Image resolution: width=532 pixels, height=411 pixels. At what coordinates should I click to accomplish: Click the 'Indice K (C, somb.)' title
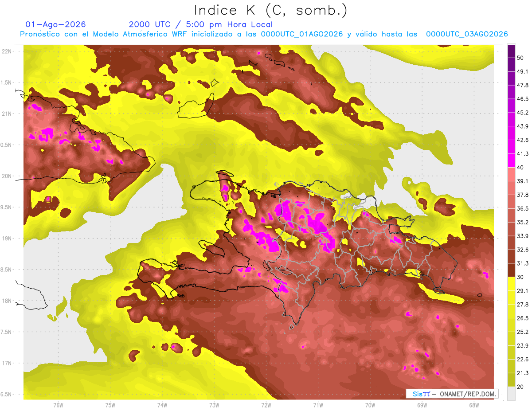[271, 10]
